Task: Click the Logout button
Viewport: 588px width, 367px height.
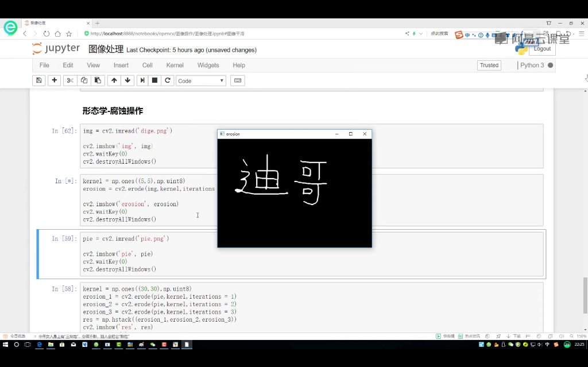Action: click(542, 49)
